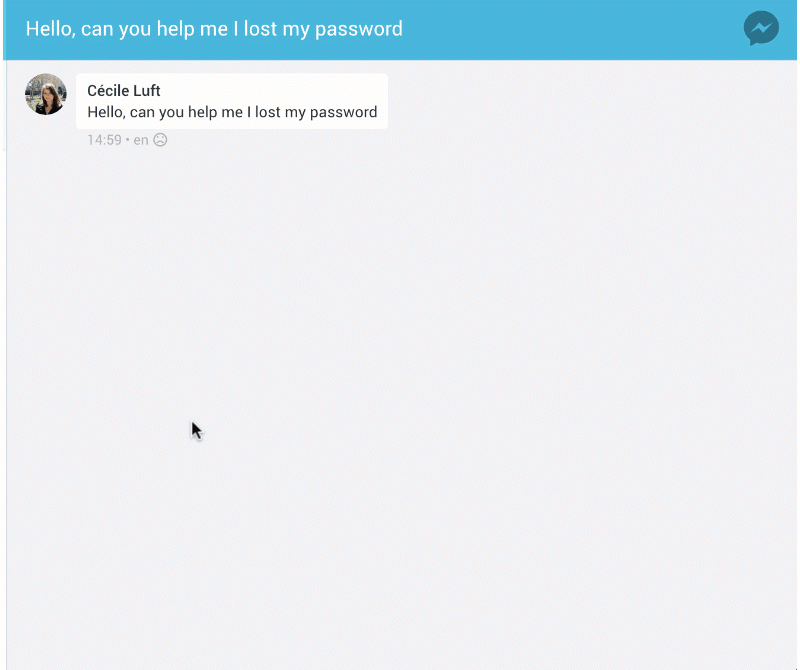Viewport: 800px width, 670px height.
Task: Click the sad face sentiment icon
Action: (x=160, y=140)
